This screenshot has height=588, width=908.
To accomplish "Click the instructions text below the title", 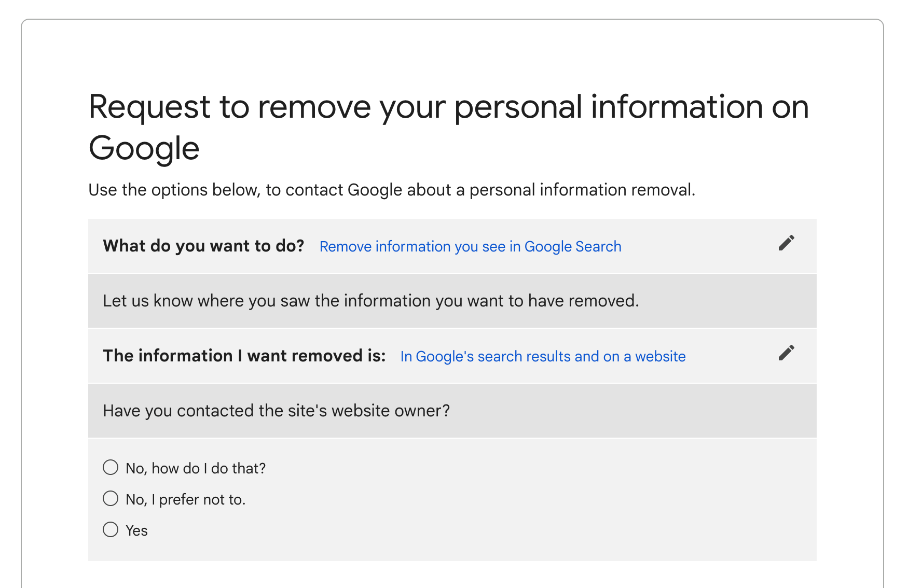I will click(393, 190).
